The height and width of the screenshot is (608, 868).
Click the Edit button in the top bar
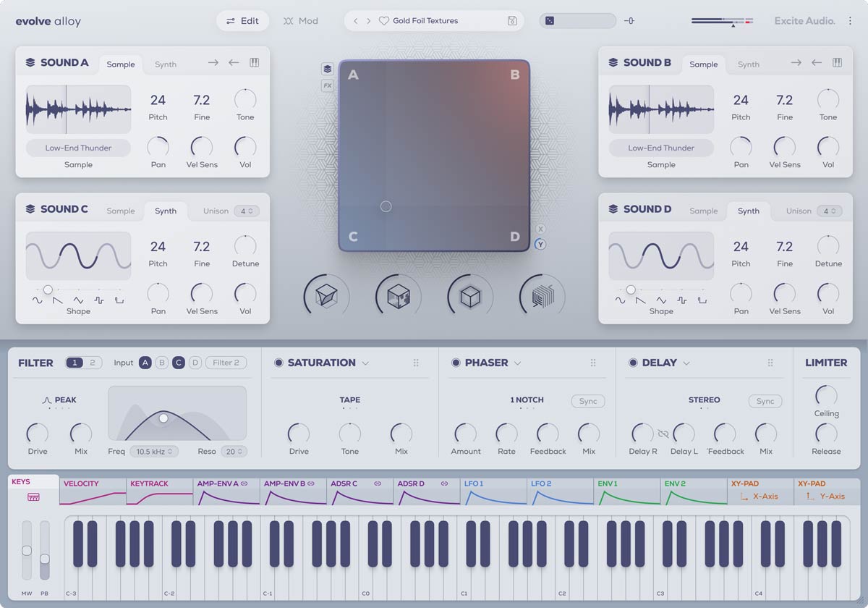242,21
